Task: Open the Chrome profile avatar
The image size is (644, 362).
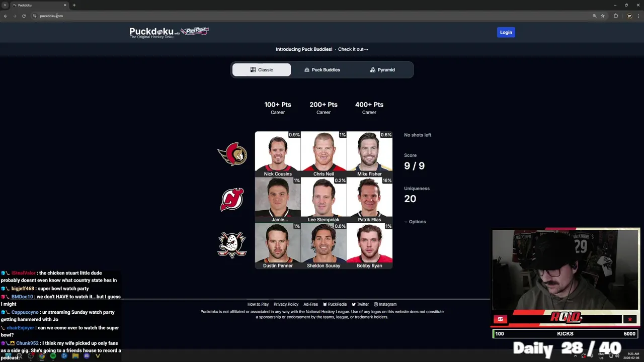Action: 629,16
